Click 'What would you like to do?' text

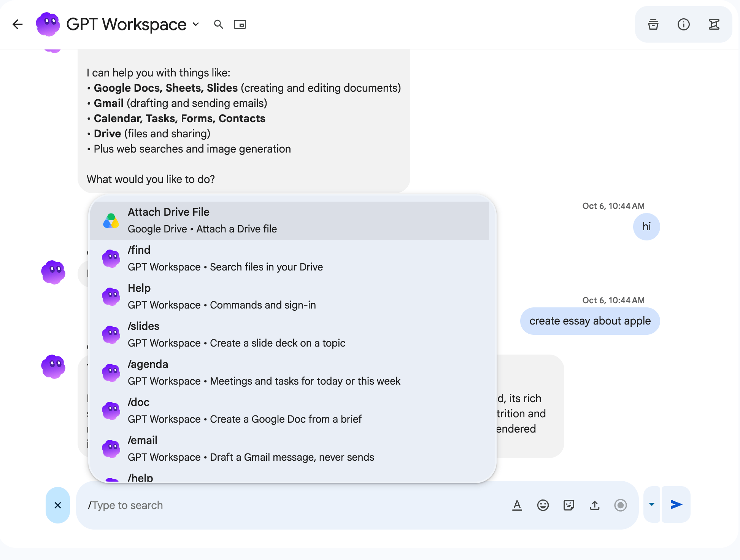[x=151, y=179]
